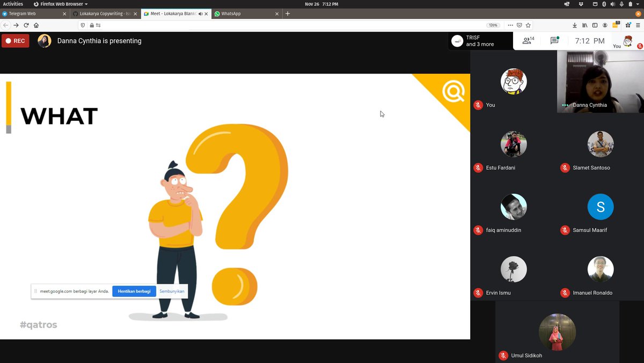Click the Firefox forward arrow
The height and width of the screenshot is (363, 644).
click(16, 25)
